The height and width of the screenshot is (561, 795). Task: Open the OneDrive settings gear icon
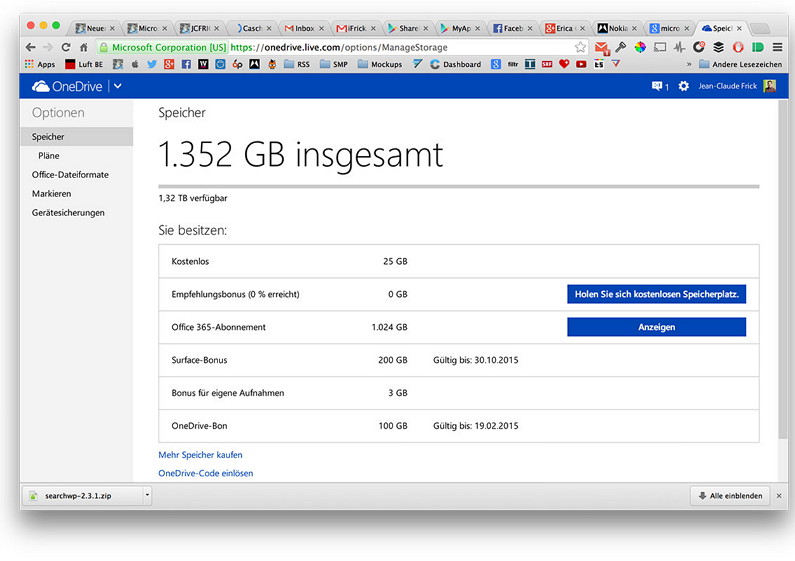(683, 86)
